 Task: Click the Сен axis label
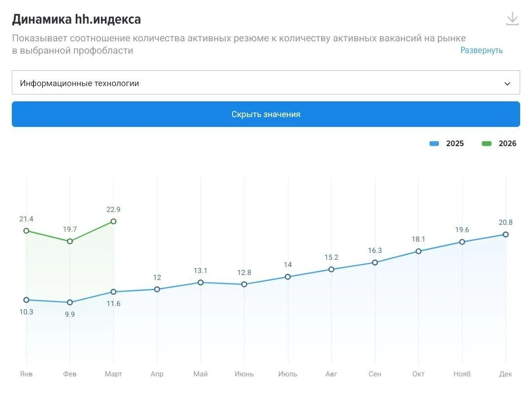[x=375, y=374]
